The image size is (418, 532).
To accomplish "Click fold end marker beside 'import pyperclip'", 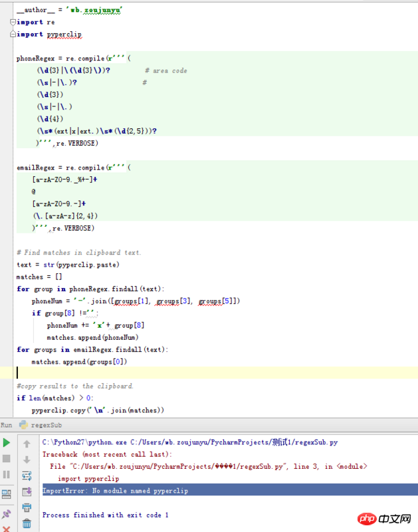I will 12,34.
